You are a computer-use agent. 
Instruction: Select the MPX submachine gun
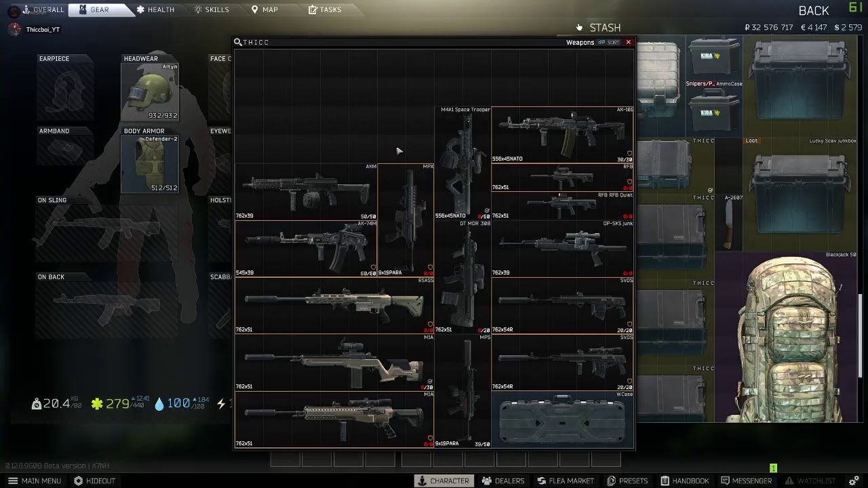click(x=406, y=220)
